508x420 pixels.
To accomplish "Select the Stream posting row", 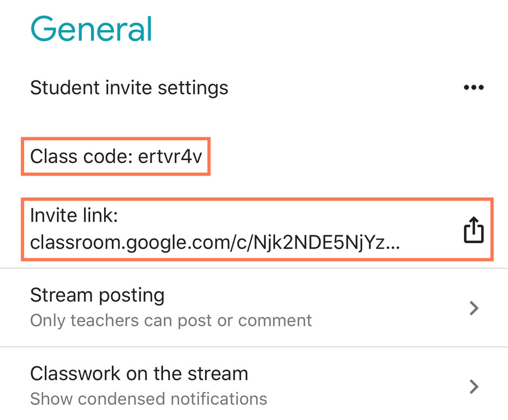I will click(x=216, y=306).
